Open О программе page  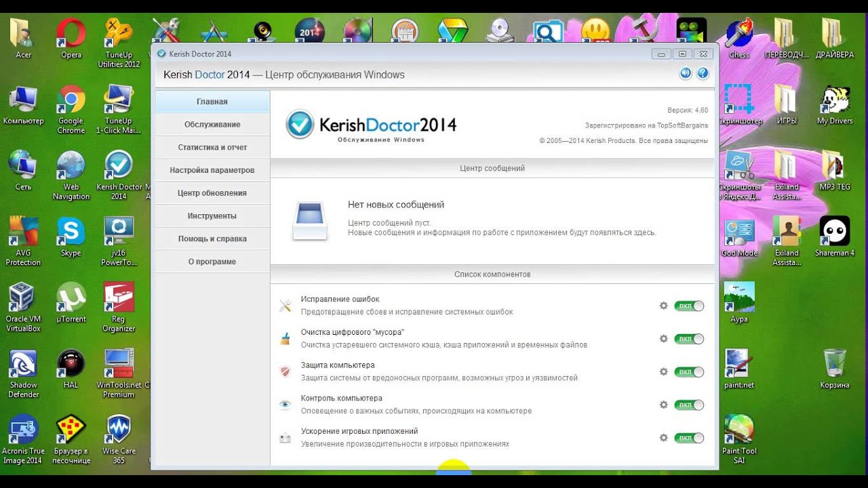(x=212, y=262)
